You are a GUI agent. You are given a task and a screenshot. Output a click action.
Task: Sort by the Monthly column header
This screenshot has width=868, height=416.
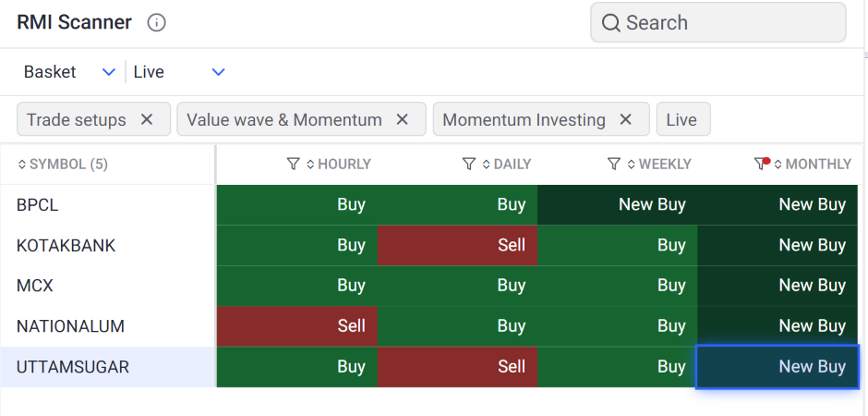[x=816, y=165]
